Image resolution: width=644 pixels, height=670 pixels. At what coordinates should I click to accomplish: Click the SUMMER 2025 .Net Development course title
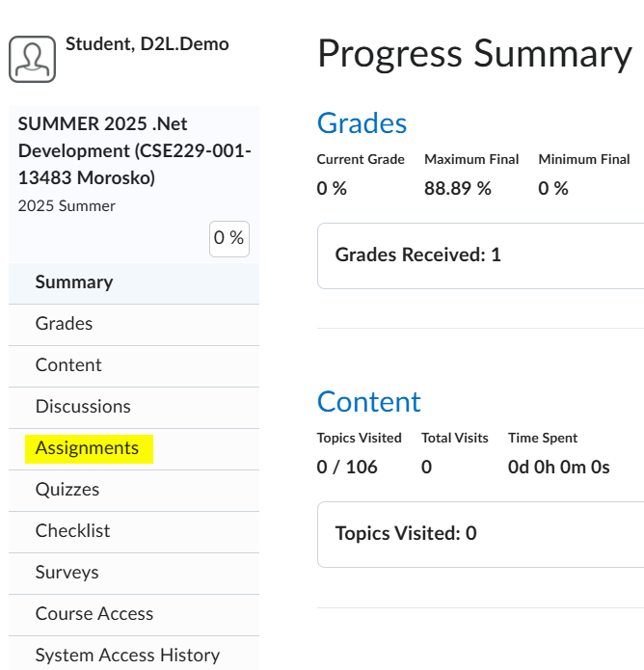click(134, 151)
